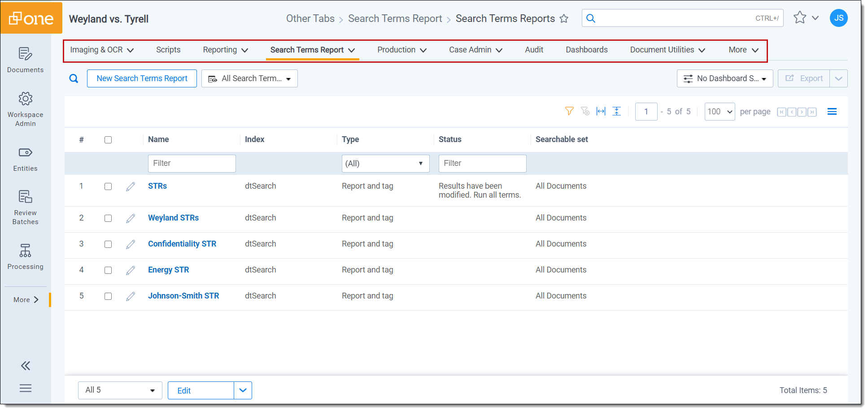Open the Type filter dropdown
This screenshot has height=411, width=868.
click(x=385, y=164)
